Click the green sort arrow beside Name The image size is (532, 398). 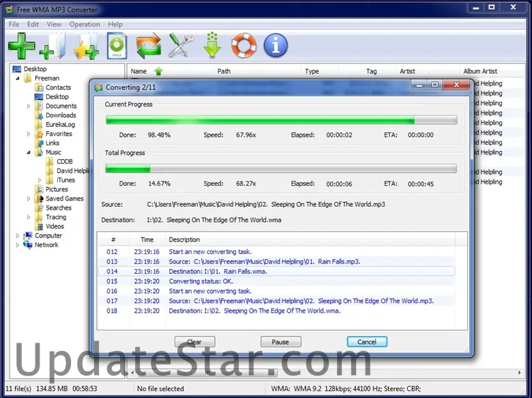pyautogui.click(x=158, y=71)
